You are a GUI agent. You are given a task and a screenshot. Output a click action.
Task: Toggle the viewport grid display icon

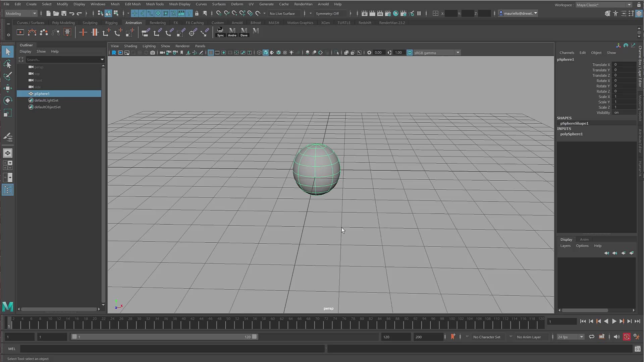(x=211, y=53)
